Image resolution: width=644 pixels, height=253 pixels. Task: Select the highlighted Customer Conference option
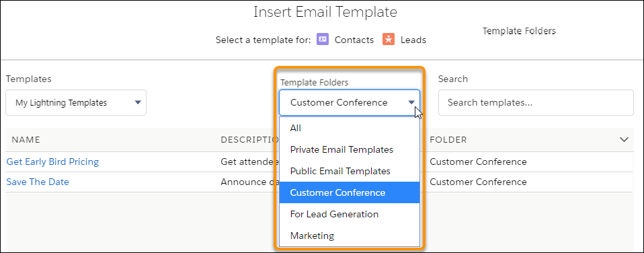point(350,192)
